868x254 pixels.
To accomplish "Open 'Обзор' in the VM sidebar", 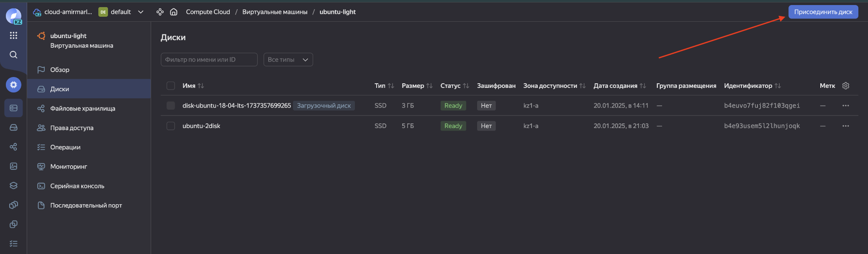I will 60,70.
